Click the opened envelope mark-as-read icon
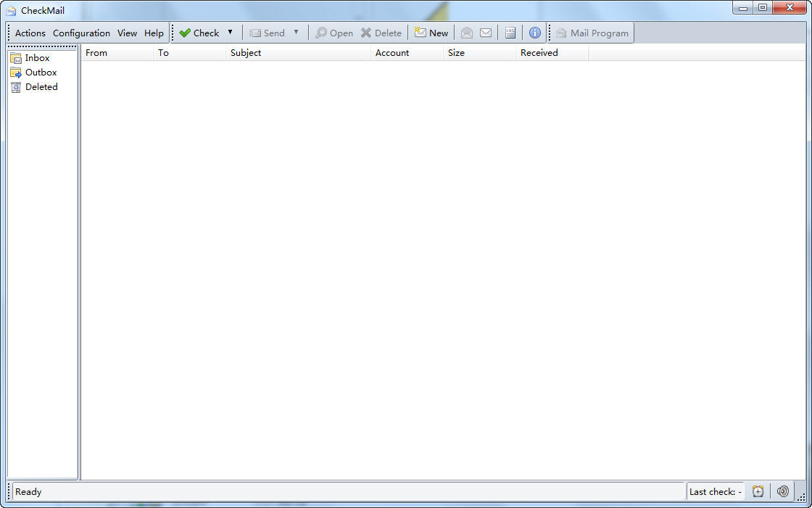This screenshot has width=812, height=508. [467, 33]
